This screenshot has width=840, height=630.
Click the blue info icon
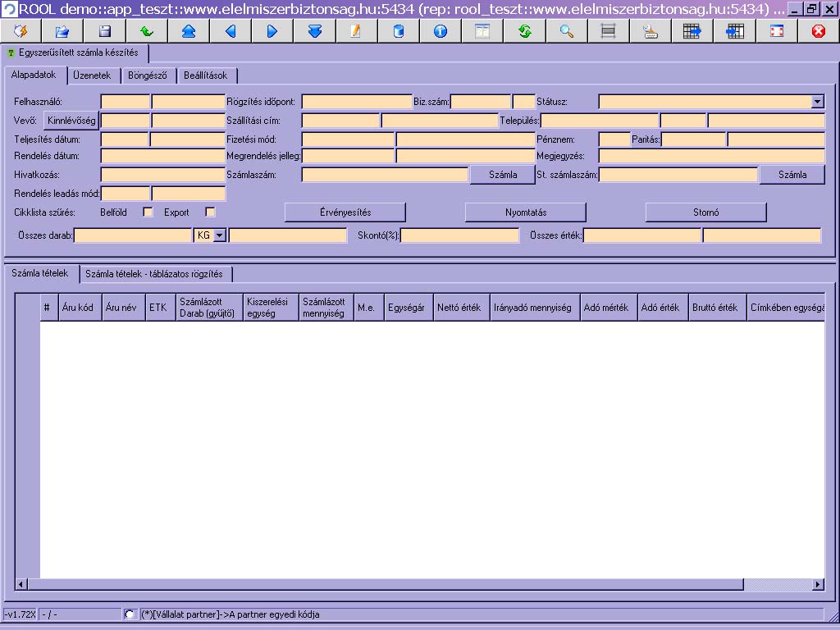tap(441, 31)
